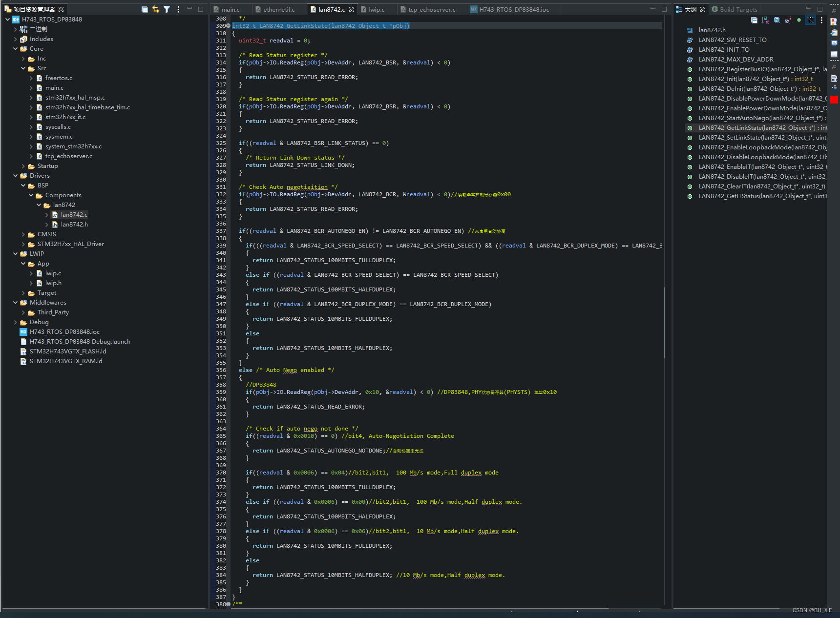Close the Project Explorer tab via its X
The image size is (840, 618).
(x=61, y=9)
